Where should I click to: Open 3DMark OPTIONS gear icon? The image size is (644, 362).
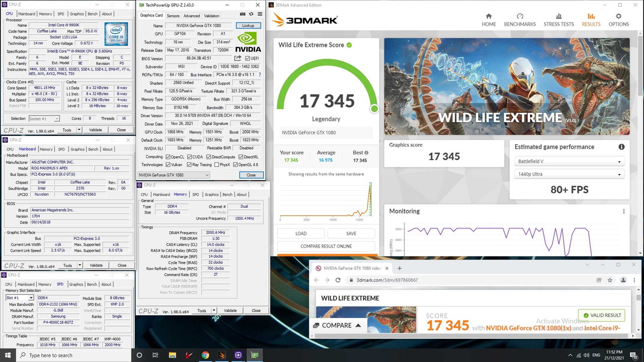pos(619,16)
